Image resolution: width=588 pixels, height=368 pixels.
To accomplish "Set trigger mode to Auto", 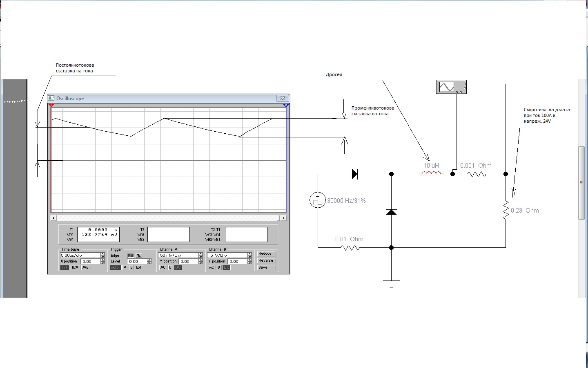I will [115, 267].
